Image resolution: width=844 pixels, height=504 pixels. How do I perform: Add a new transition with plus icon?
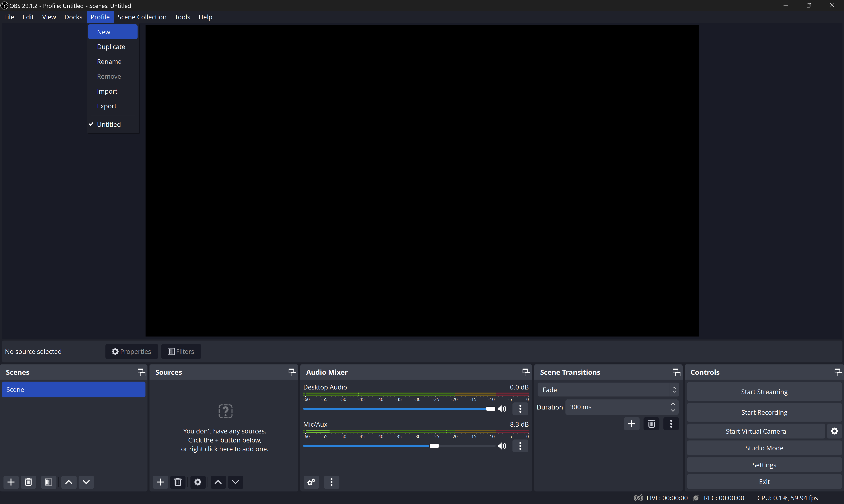(631, 424)
